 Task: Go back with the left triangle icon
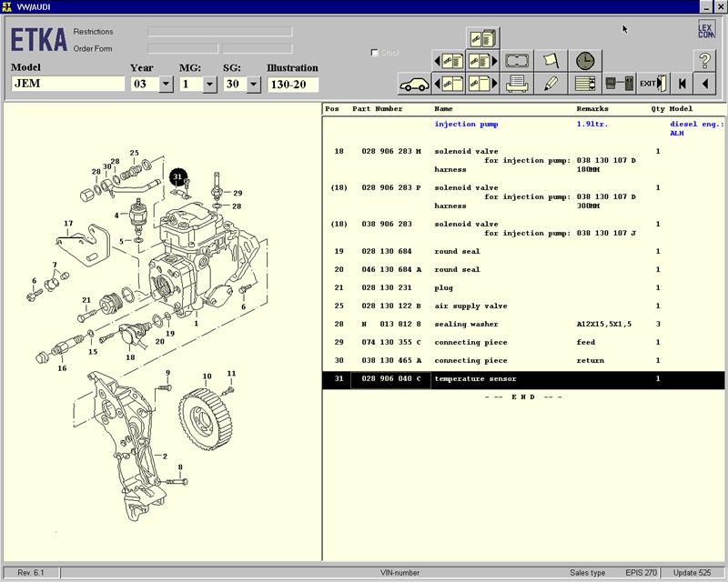pyautogui.click(x=704, y=84)
